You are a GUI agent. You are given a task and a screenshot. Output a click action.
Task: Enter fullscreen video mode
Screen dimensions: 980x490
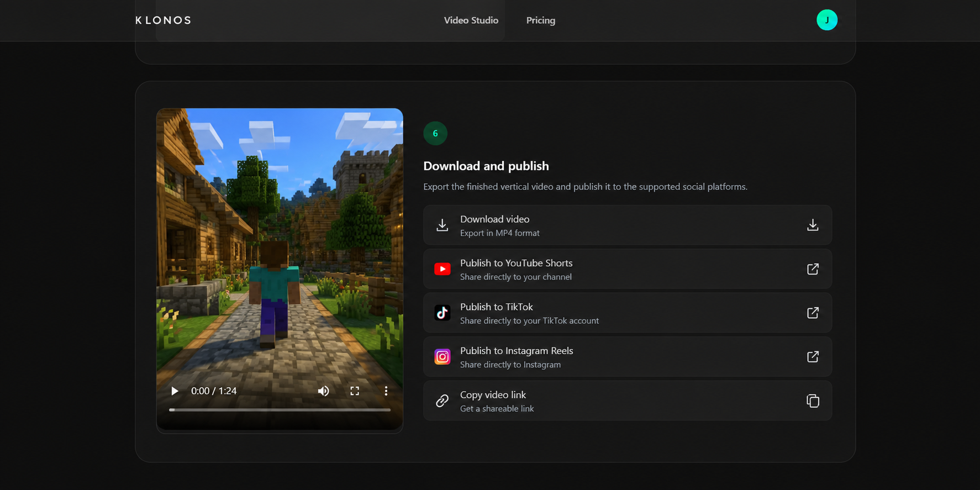click(355, 391)
